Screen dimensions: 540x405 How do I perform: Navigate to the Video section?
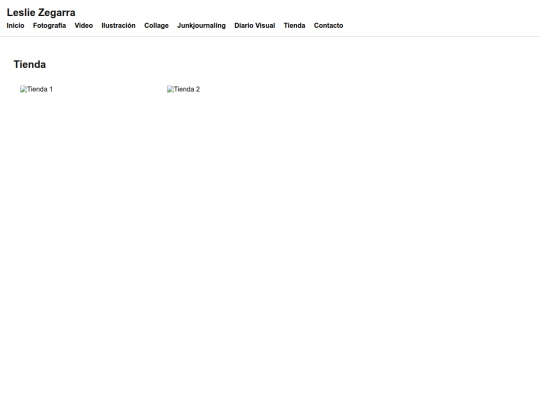click(84, 25)
